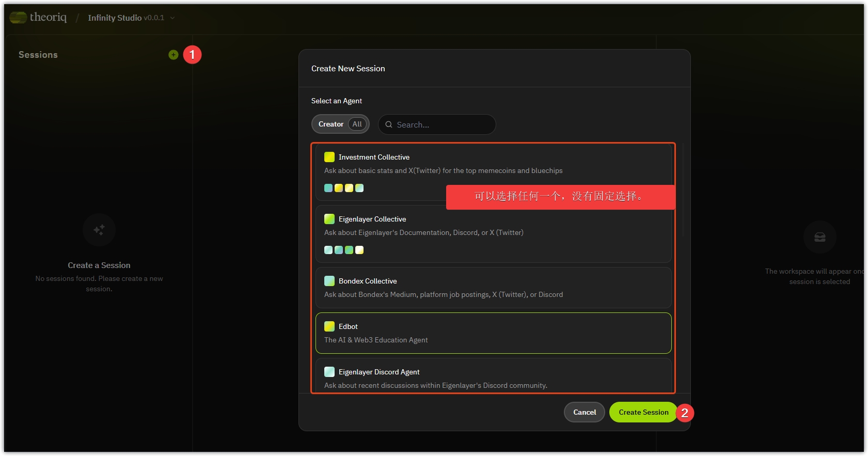This screenshot has height=456, width=868.
Task: Click the Investment Collective agent icon
Action: 329,157
